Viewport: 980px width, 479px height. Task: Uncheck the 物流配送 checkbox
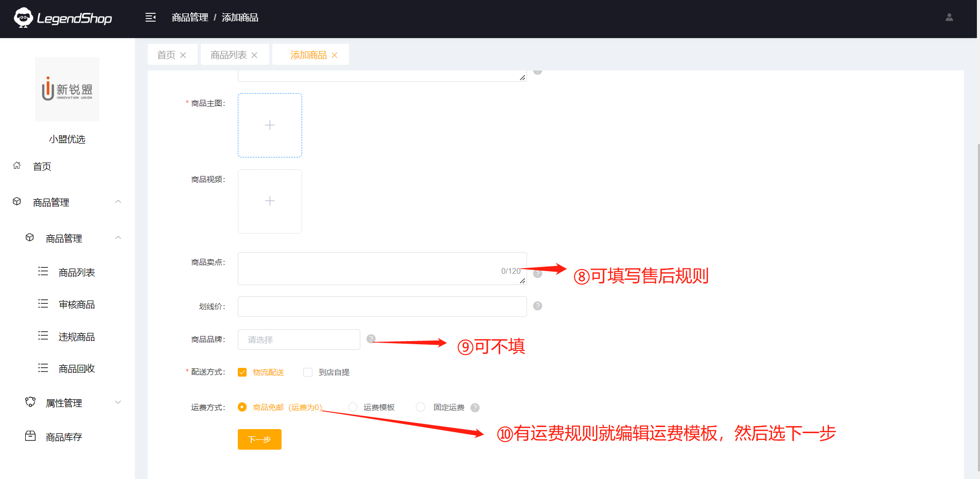(242, 372)
